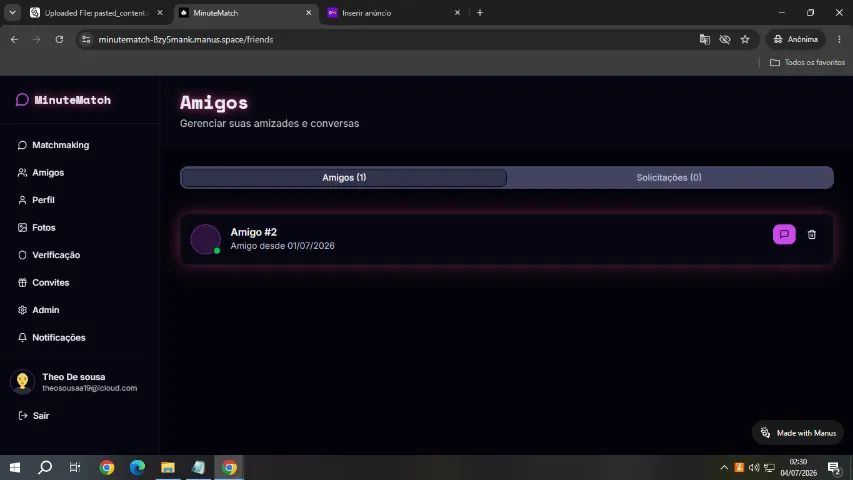Switch to Uploaded File browser tab
853x480 pixels.
[x=95, y=13]
